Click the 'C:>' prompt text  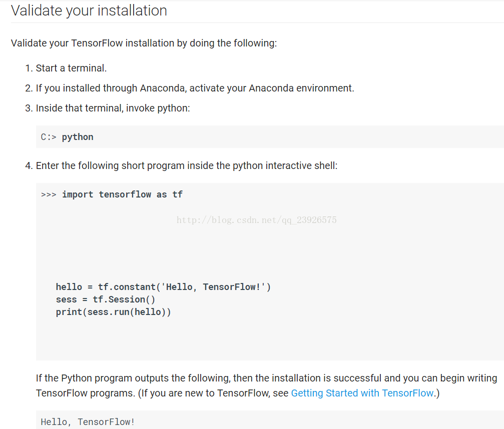(x=49, y=137)
